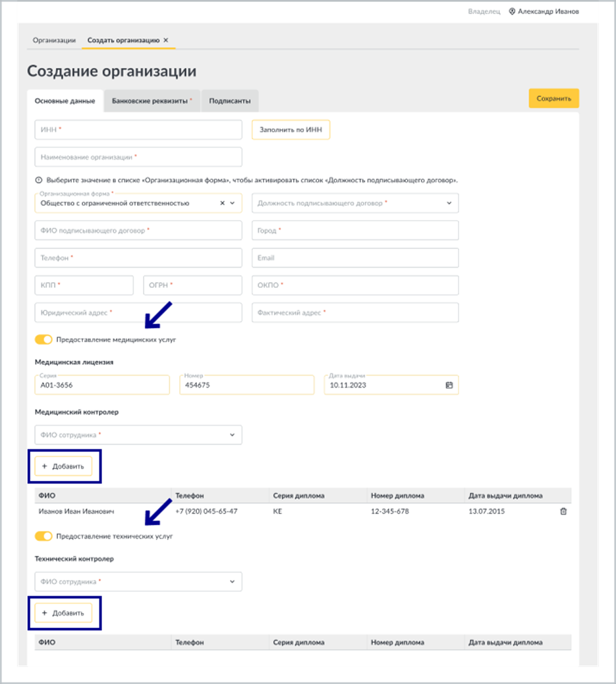Focus the Телефон input field
Viewport: 616px width, 684px height.
138,258
